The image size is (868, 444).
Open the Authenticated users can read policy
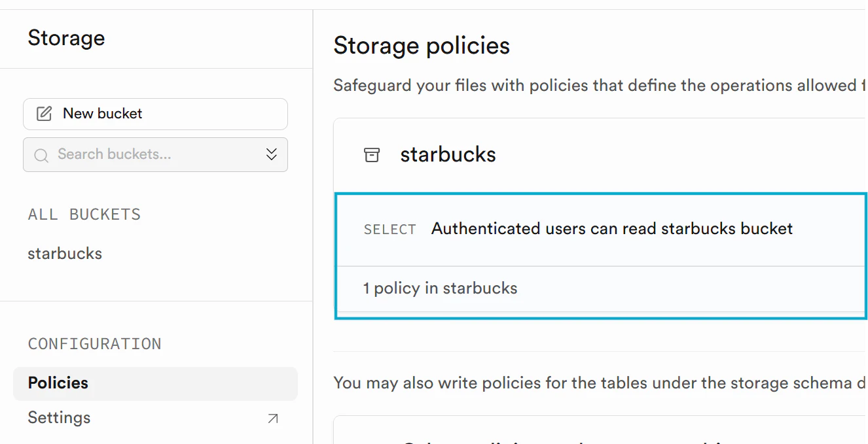tap(612, 229)
